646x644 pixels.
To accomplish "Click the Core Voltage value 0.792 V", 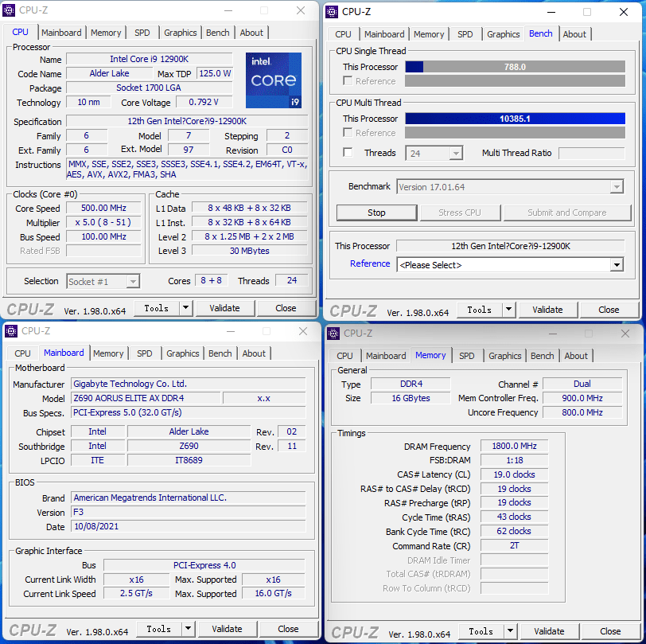I will (204, 102).
